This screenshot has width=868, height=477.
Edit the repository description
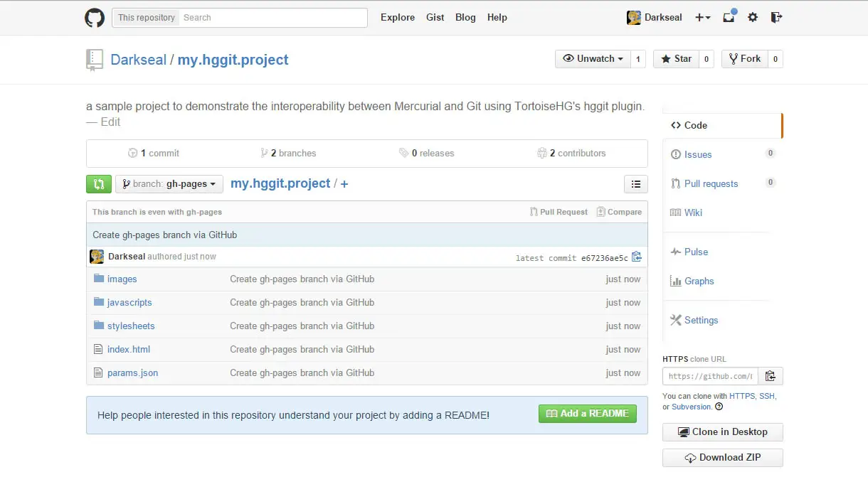[110, 122]
